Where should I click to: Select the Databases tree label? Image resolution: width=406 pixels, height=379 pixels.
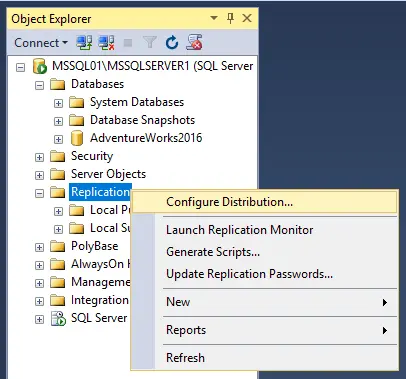[97, 84]
